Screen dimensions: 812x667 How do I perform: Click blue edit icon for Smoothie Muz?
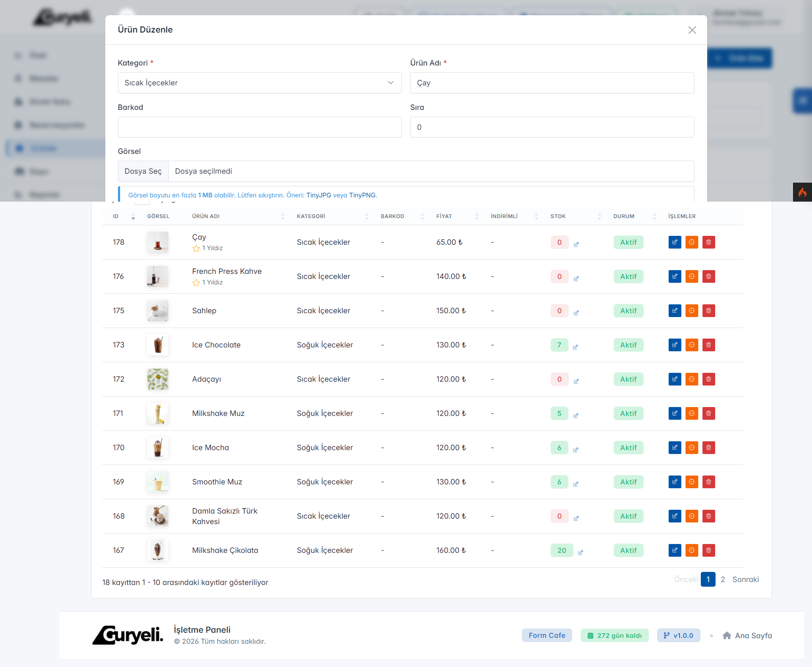tap(675, 482)
